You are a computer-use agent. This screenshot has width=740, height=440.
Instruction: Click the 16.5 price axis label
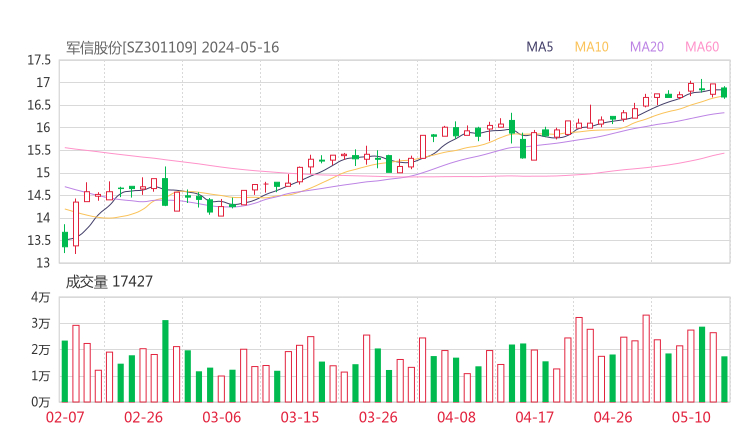(39, 105)
